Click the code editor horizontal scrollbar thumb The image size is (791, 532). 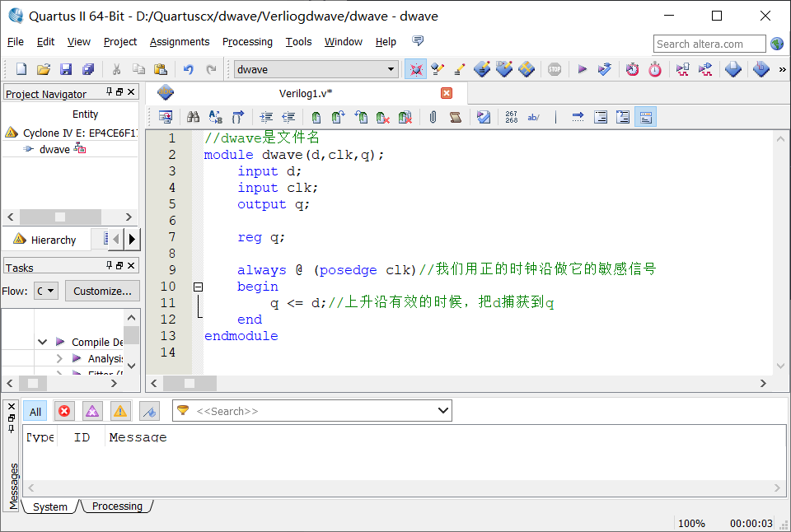(190, 383)
